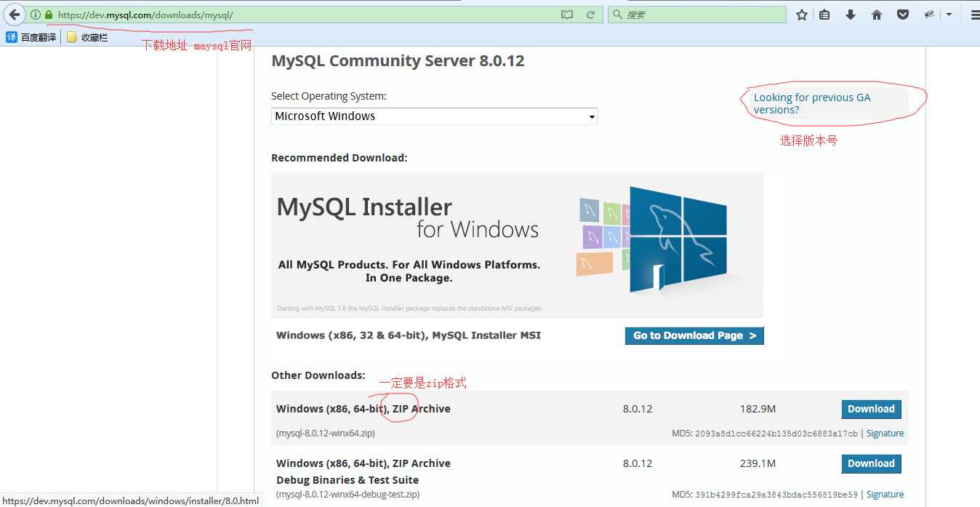This screenshot has width=980, height=507.
Task: Click the Recommended Download: label
Action: pos(340,158)
